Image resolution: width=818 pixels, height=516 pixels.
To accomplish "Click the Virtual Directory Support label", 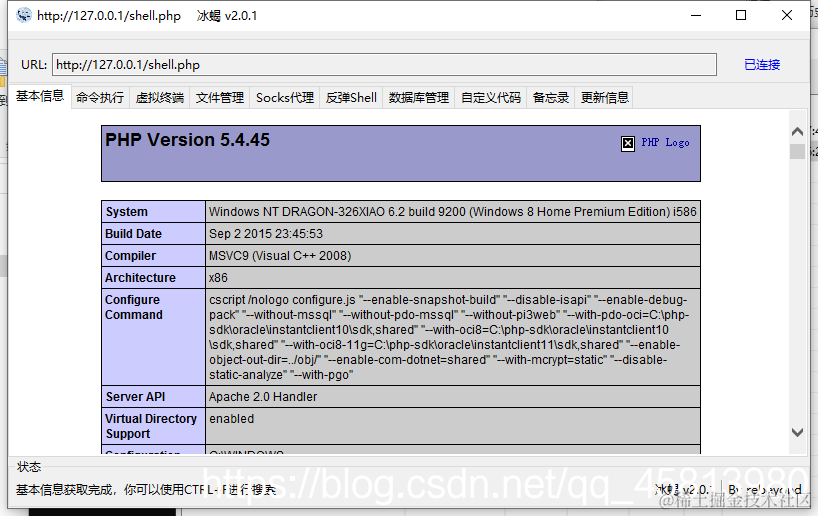I will pos(151,426).
